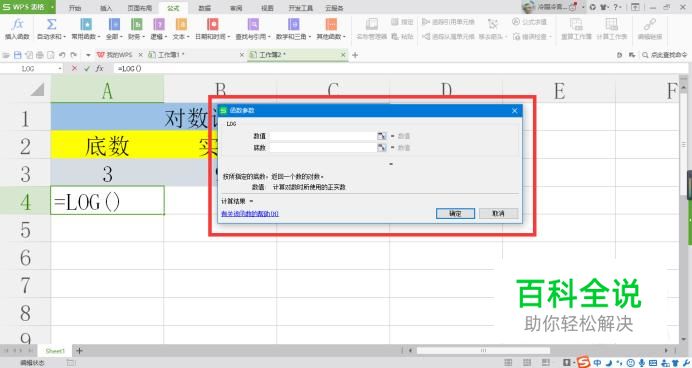Open the Financial (财务) functions icon
Viewport: 692px width, 368px height.
pyautogui.click(x=137, y=24)
